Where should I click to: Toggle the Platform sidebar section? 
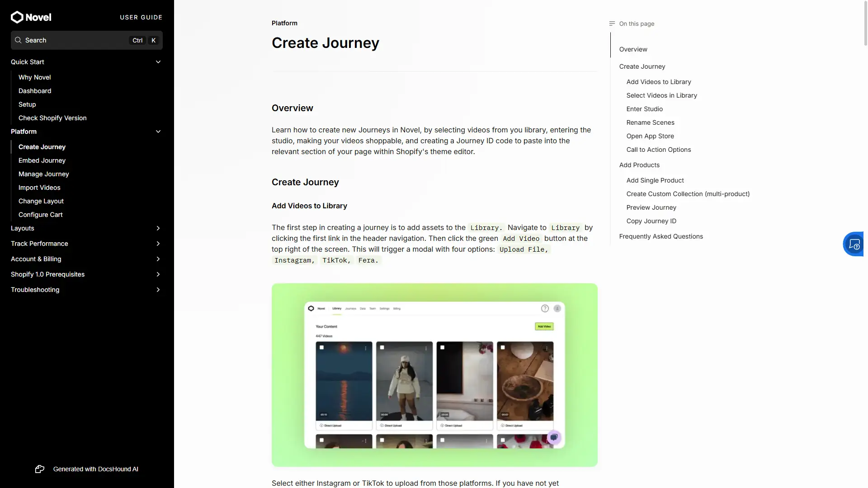pyautogui.click(x=158, y=131)
